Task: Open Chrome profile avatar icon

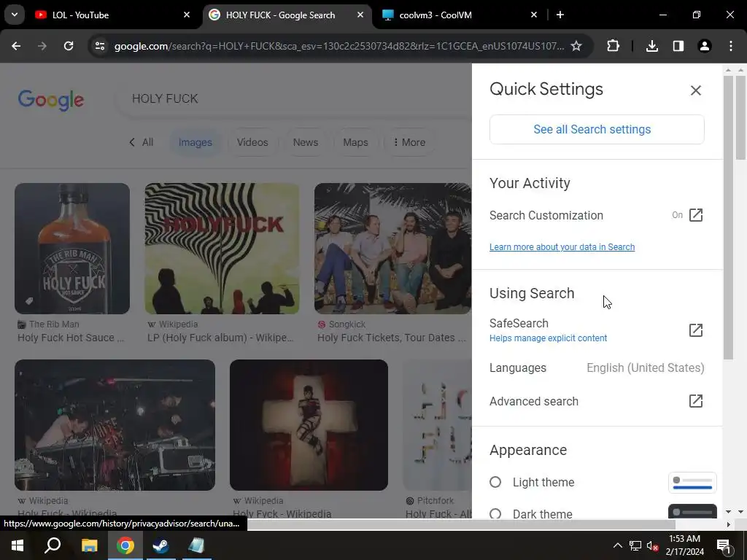Action: [x=704, y=46]
